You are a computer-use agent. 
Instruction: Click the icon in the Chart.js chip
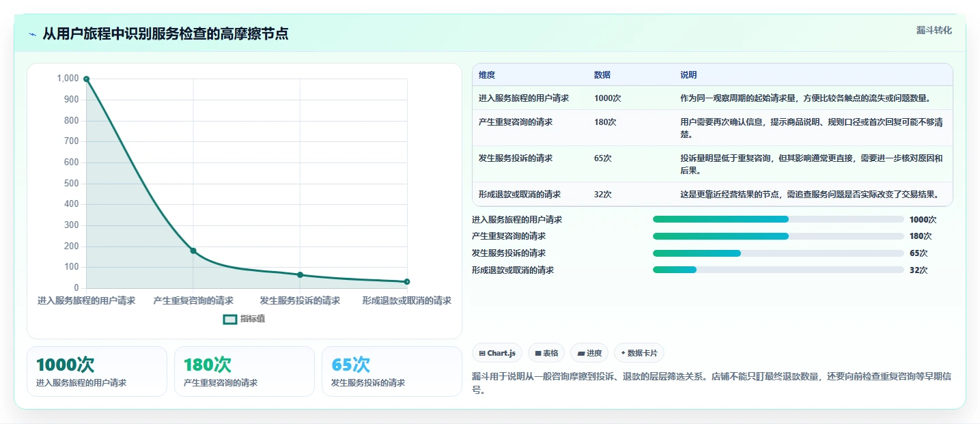482,354
